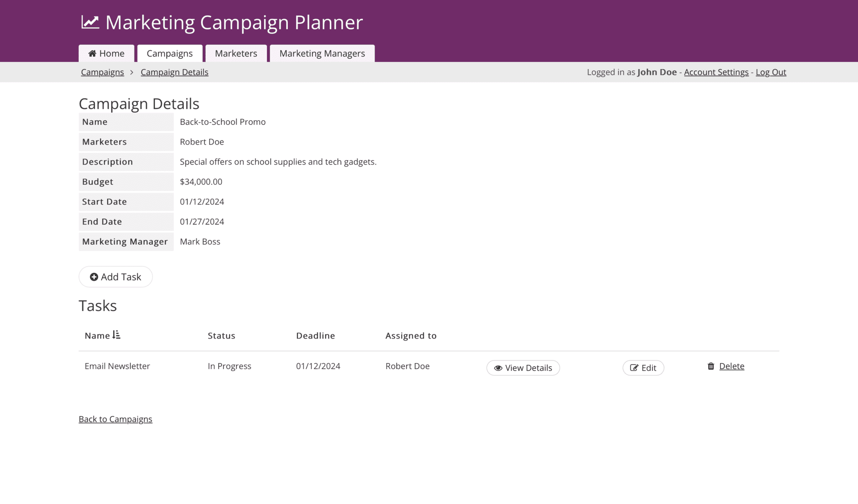The height and width of the screenshot is (504, 858).
Task: Click Log Out
Action: tap(770, 72)
